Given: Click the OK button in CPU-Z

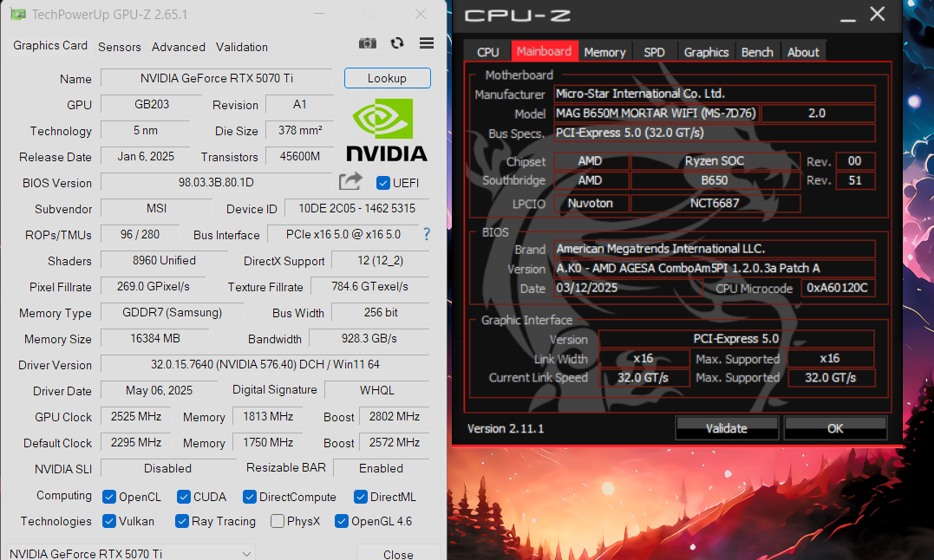Looking at the screenshot, I should 835,428.
